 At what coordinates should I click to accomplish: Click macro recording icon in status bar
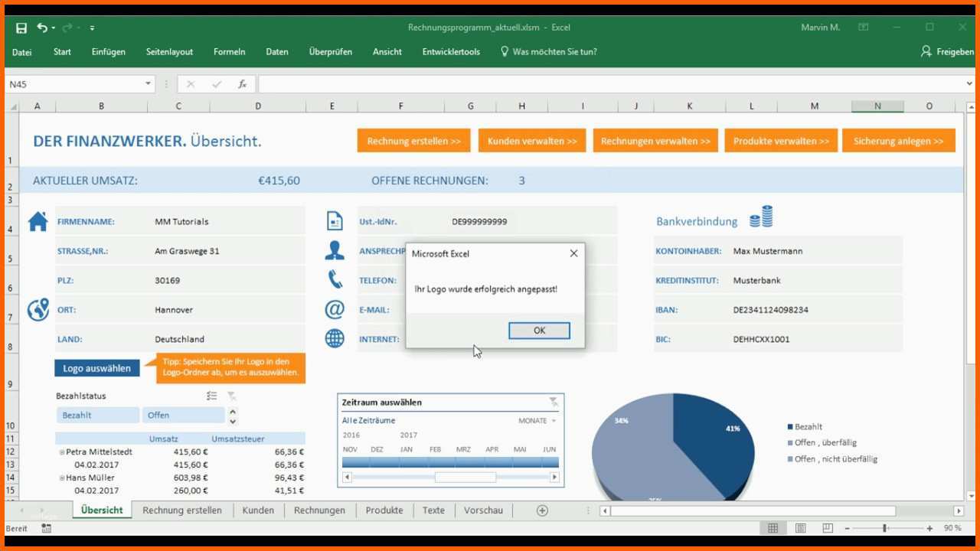(x=47, y=528)
